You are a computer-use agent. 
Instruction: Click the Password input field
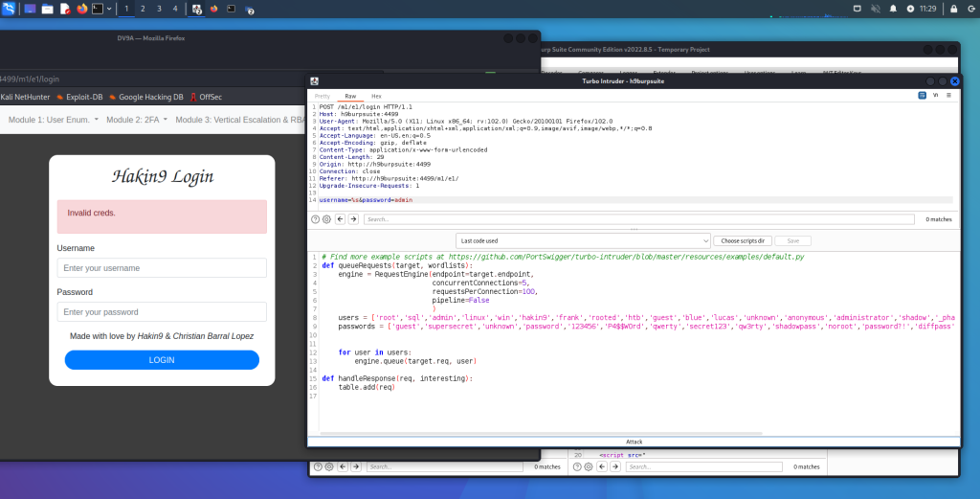point(161,311)
